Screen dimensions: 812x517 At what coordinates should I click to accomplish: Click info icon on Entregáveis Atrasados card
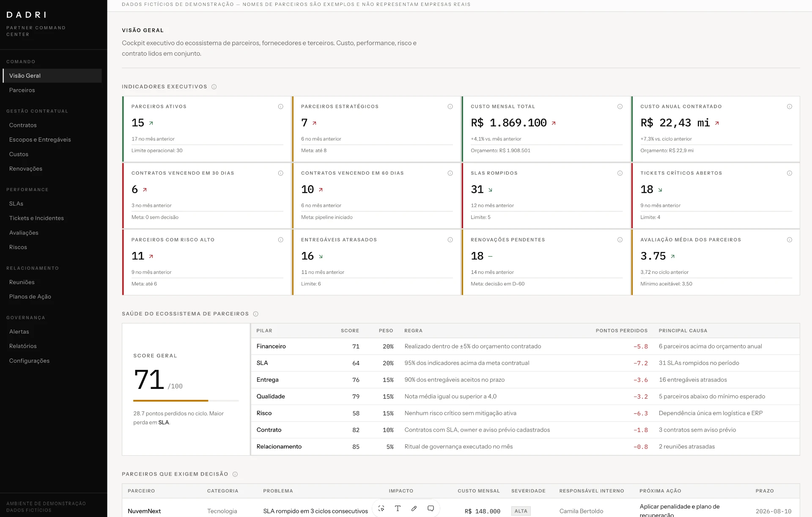[450, 240]
